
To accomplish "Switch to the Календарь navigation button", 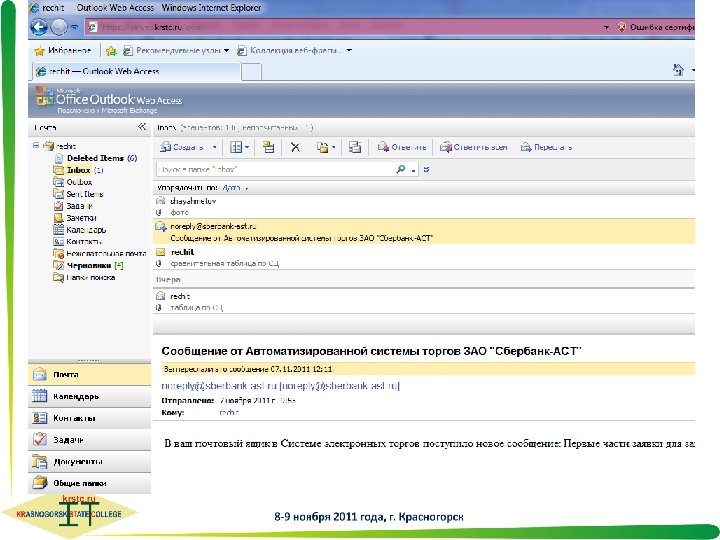I will click(x=90, y=396).
